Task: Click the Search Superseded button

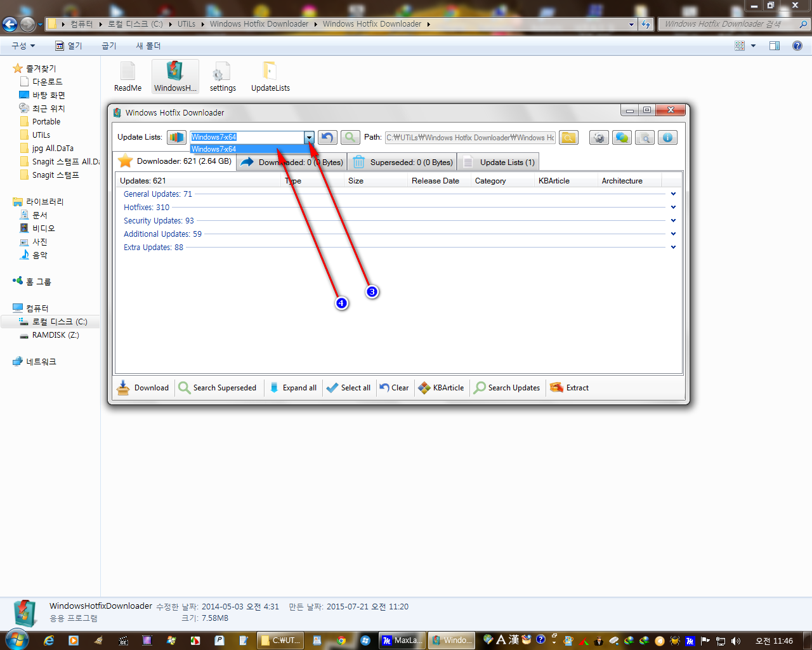Action: point(218,388)
